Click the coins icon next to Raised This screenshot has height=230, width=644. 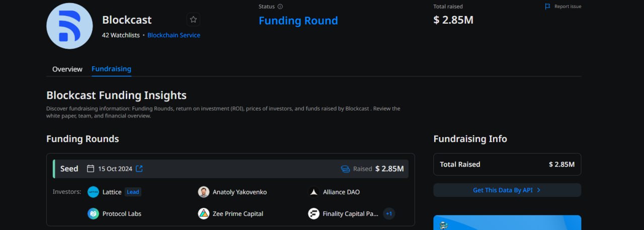click(x=345, y=169)
